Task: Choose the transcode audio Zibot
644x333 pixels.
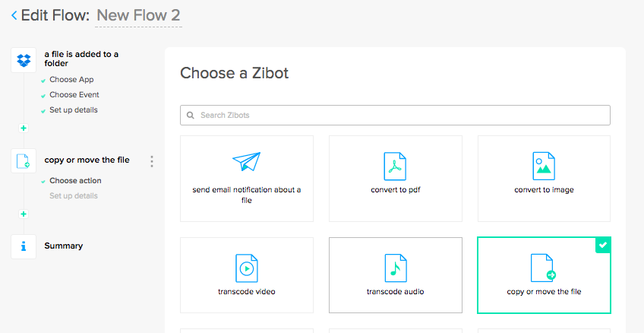Action: pyautogui.click(x=396, y=274)
